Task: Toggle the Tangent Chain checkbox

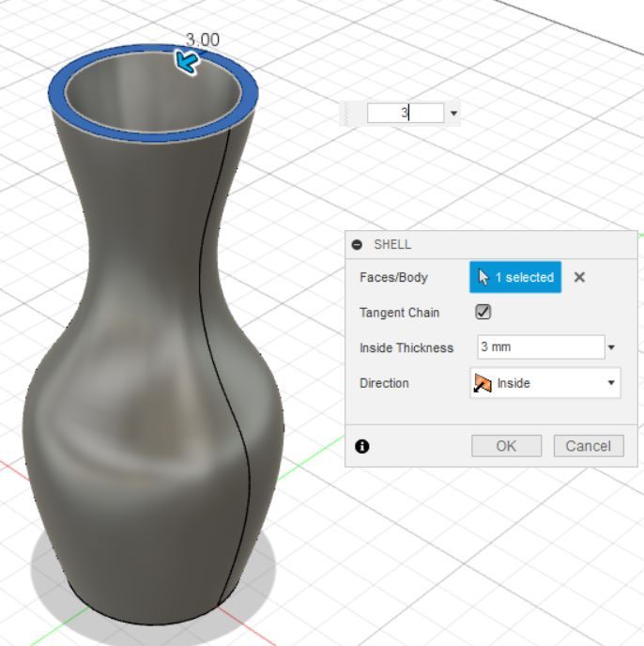Action: [483, 312]
